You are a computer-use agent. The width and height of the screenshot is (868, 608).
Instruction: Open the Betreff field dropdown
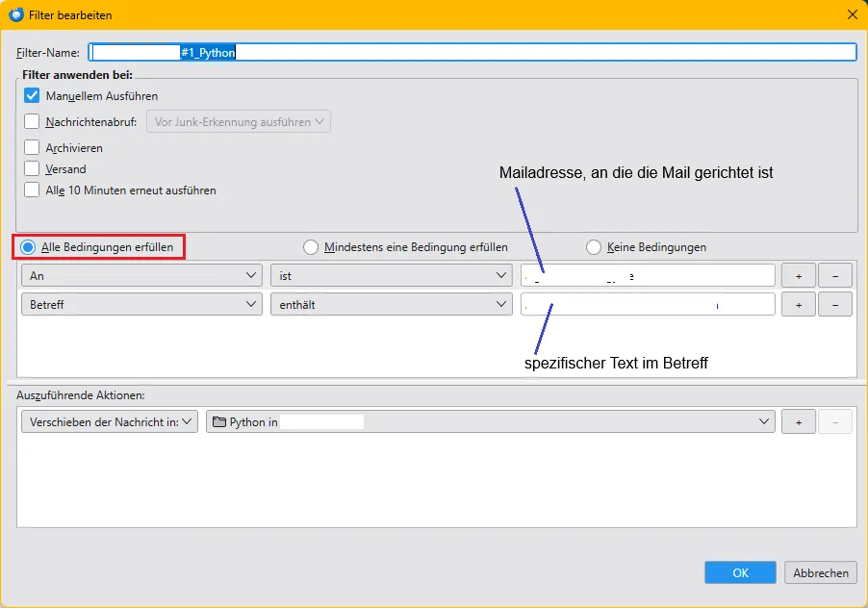[x=141, y=304]
